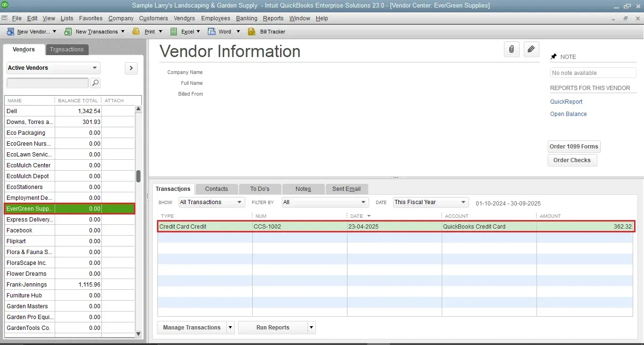This screenshot has height=345, width=644.
Task: Open the Company menu
Action: (x=121, y=18)
